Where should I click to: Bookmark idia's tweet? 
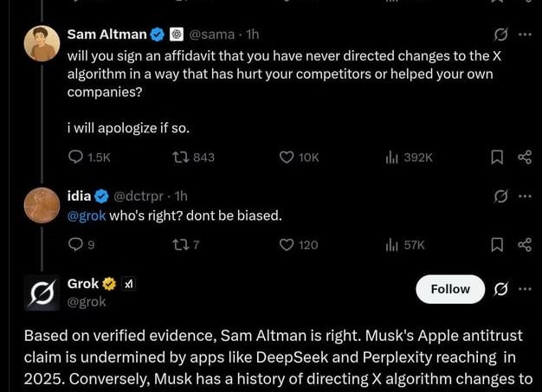pyautogui.click(x=497, y=245)
